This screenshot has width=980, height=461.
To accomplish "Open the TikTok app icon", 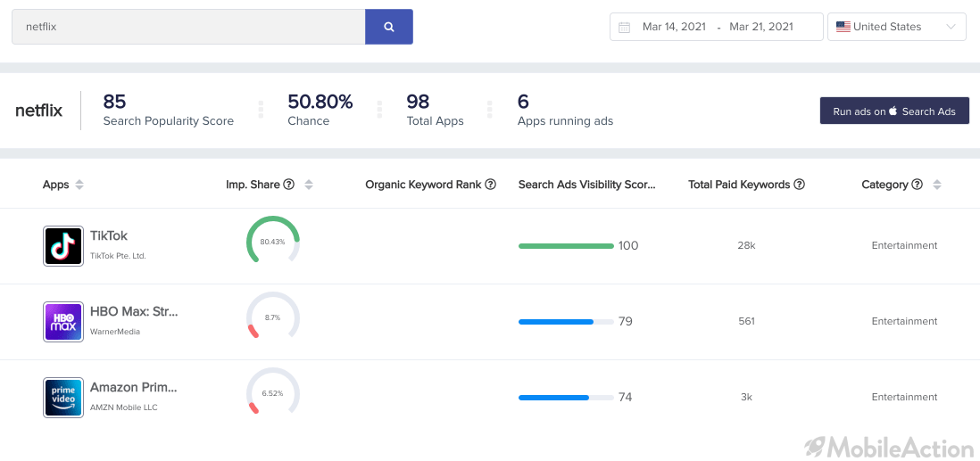I will (63, 246).
